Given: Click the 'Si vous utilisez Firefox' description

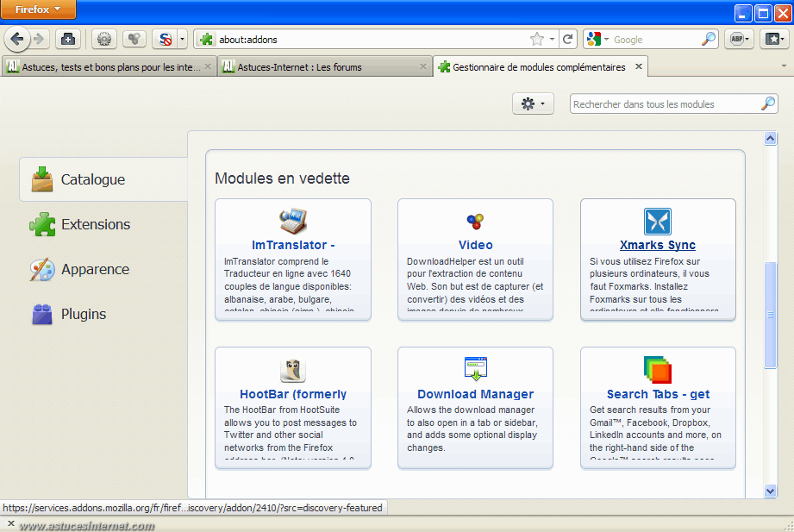Looking at the screenshot, I should pos(654,283).
